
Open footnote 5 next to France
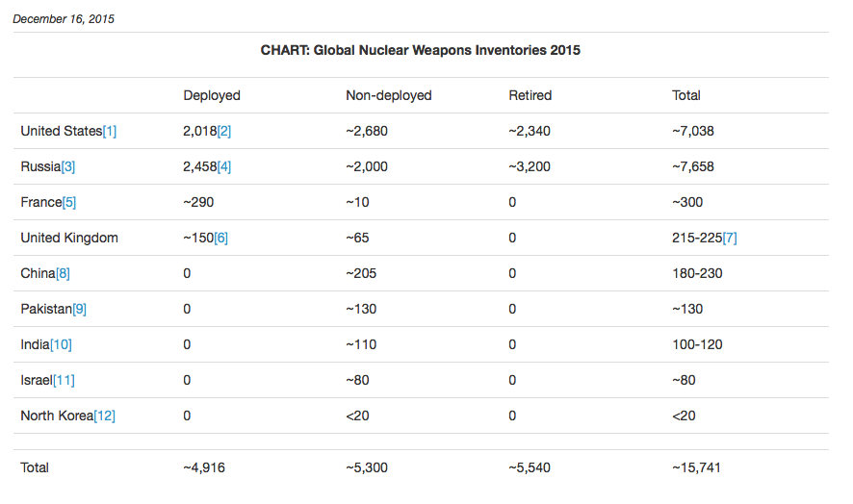tap(69, 202)
